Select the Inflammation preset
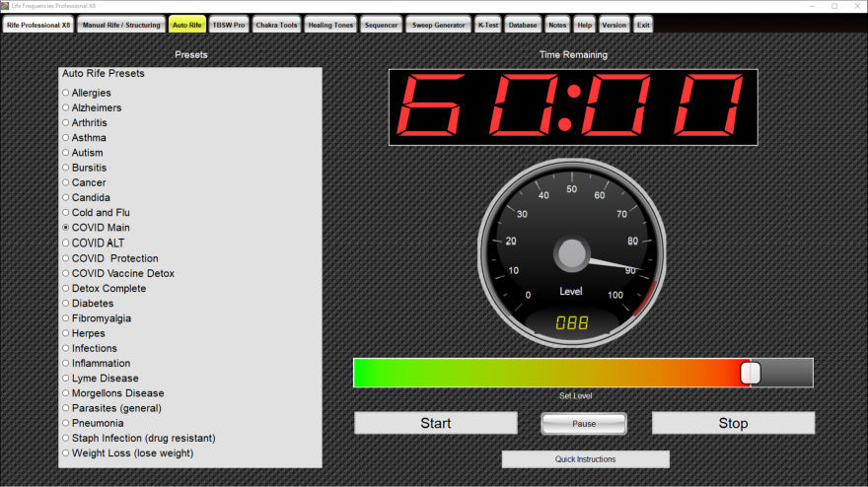The height and width of the screenshot is (487, 868). click(x=97, y=363)
